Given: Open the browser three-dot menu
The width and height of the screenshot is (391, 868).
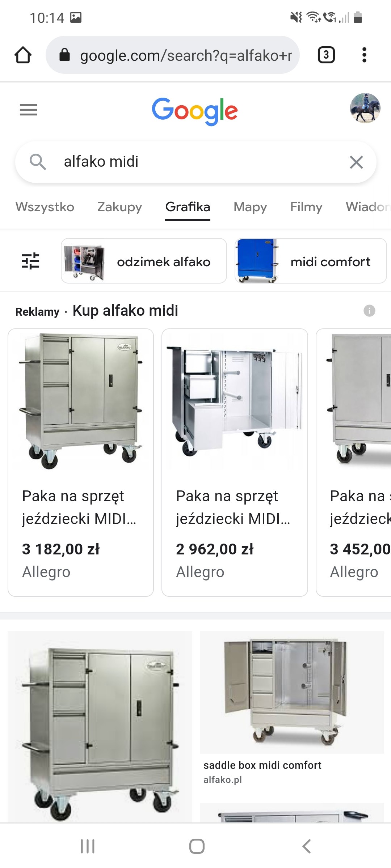Looking at the screenshot, I should point(364,55).
